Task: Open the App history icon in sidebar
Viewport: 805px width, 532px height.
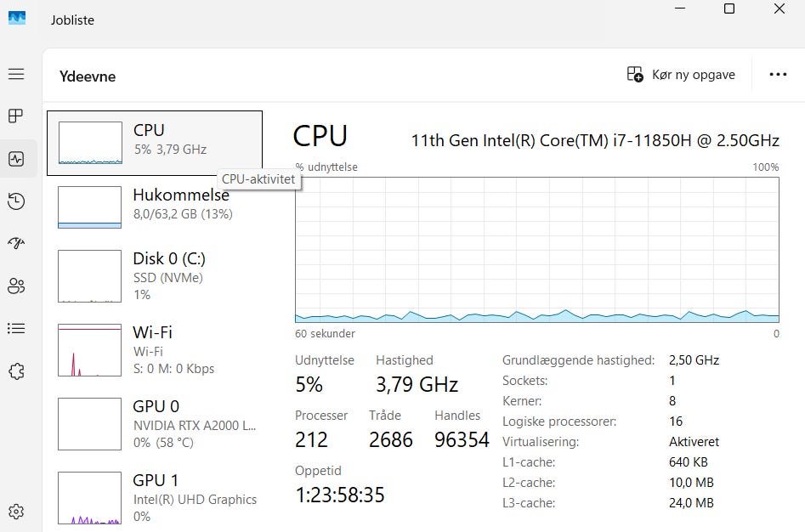Action: click(x=16, y=201)
